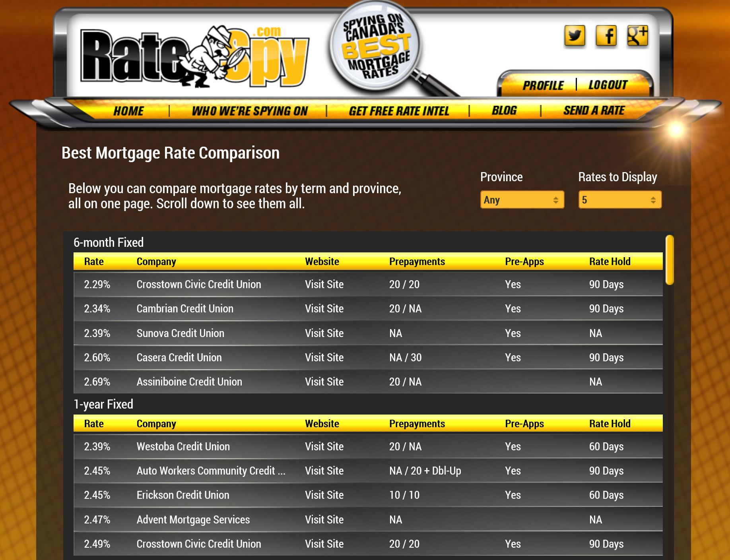Open the Google Plus social icon
Viewport: 730px width, 560px height.
coord(637,36)
